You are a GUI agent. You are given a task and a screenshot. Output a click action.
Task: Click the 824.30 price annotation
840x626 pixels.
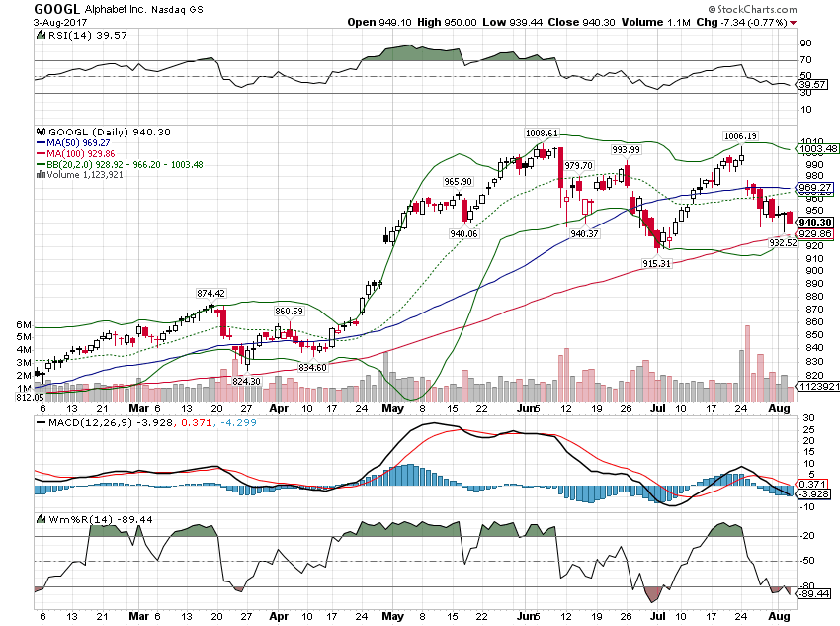pos(246,381)
